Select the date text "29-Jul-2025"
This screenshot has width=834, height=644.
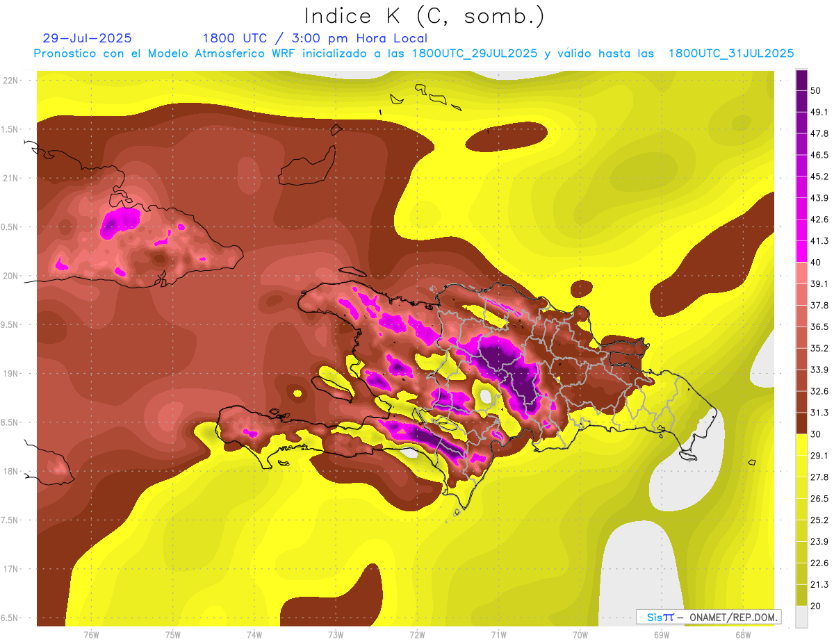coord(87,38)
